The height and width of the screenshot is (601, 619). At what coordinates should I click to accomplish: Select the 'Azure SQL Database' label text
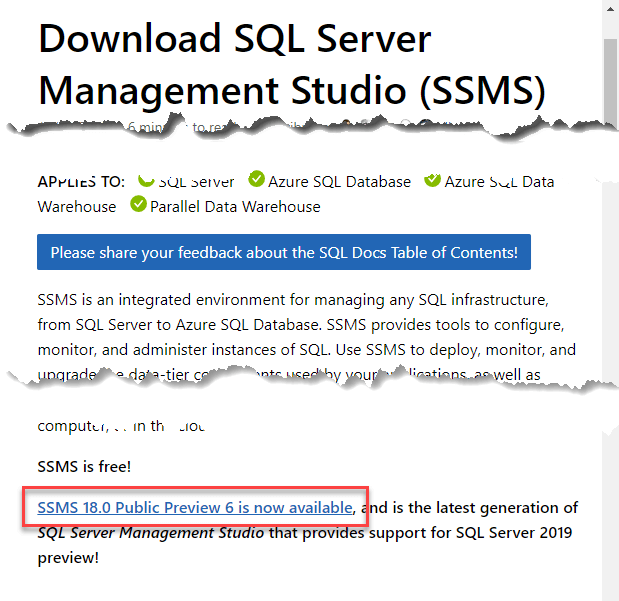[x=340, y=182]
